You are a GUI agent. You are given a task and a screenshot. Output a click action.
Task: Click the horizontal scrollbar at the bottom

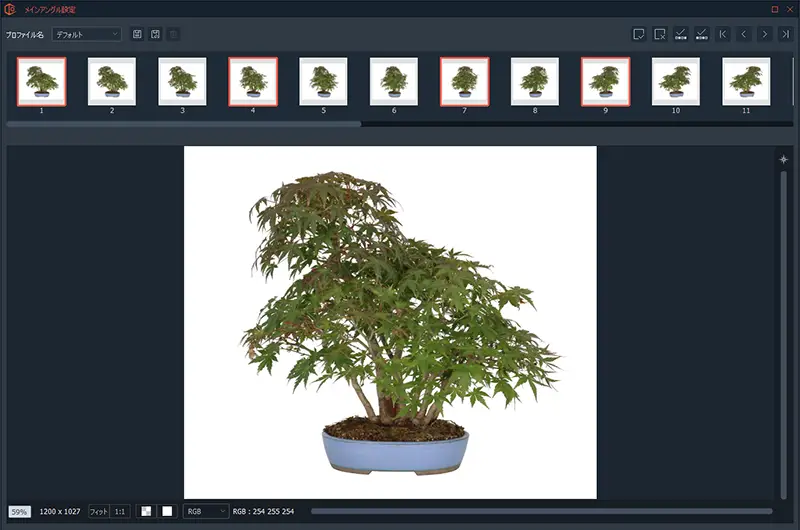click(x=541, y=511)
